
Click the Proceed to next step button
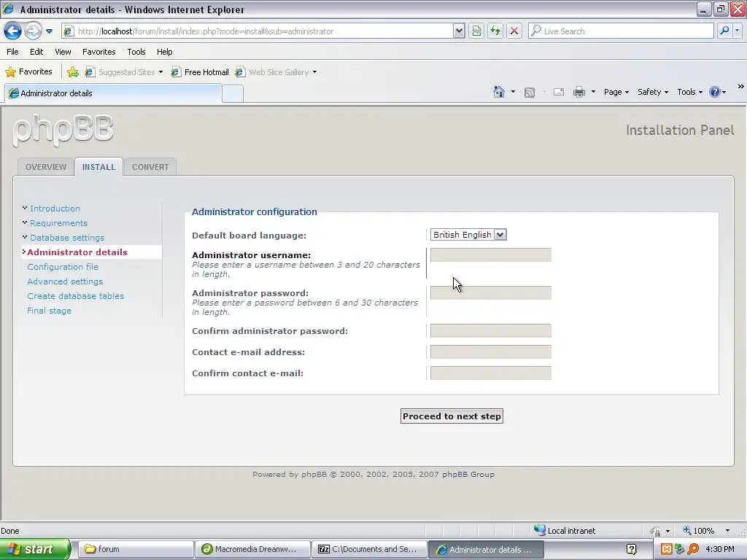click(x=452, y=416)
